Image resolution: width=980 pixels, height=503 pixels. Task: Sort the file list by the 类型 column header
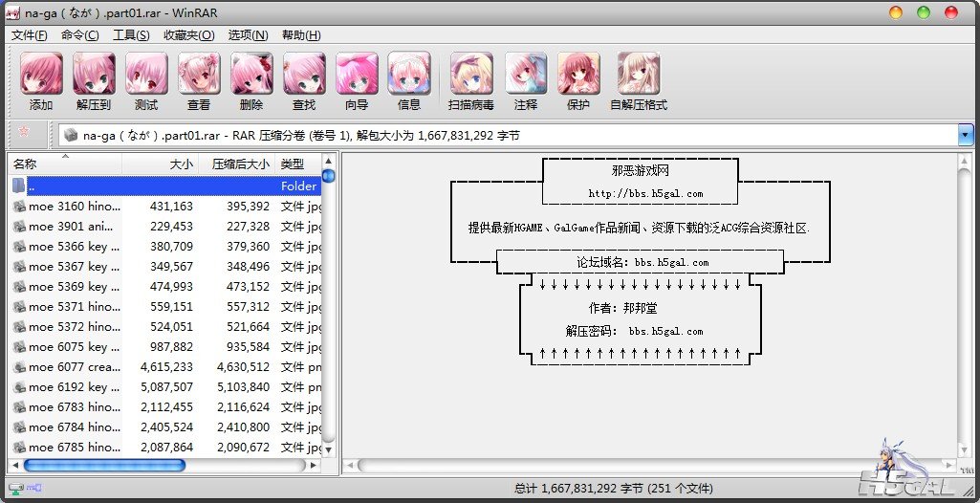298,164
